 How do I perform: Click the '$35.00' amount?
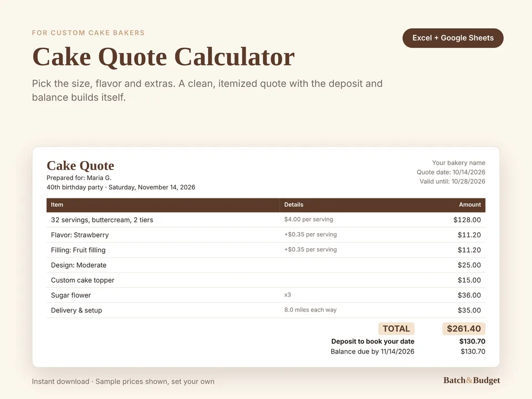tap(469, 310)
